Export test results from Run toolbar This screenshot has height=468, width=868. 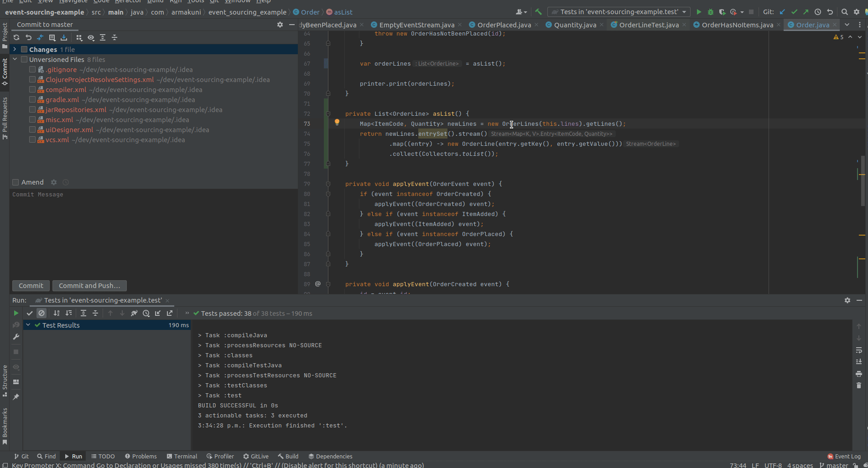click(x=170, y=313)
